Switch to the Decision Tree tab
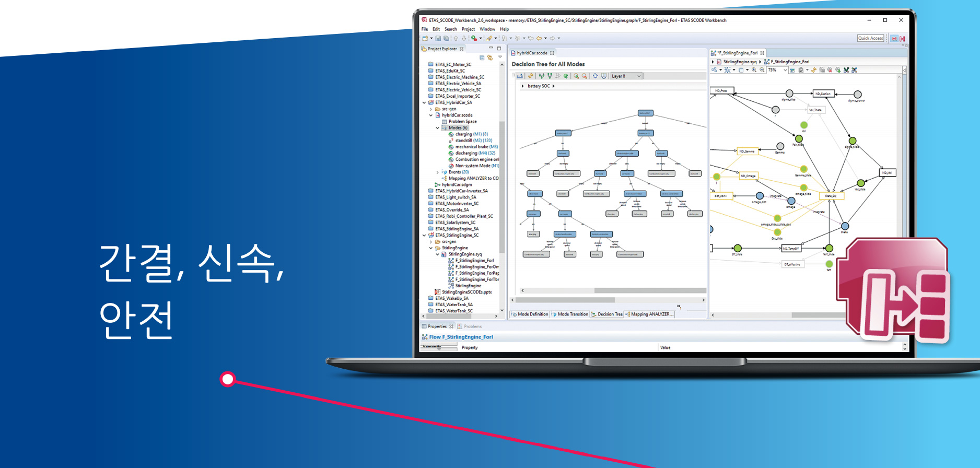 coord(607,314)
